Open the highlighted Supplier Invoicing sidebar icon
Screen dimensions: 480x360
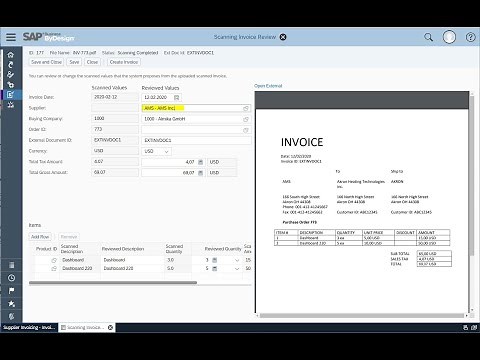[x=11, y=95]
